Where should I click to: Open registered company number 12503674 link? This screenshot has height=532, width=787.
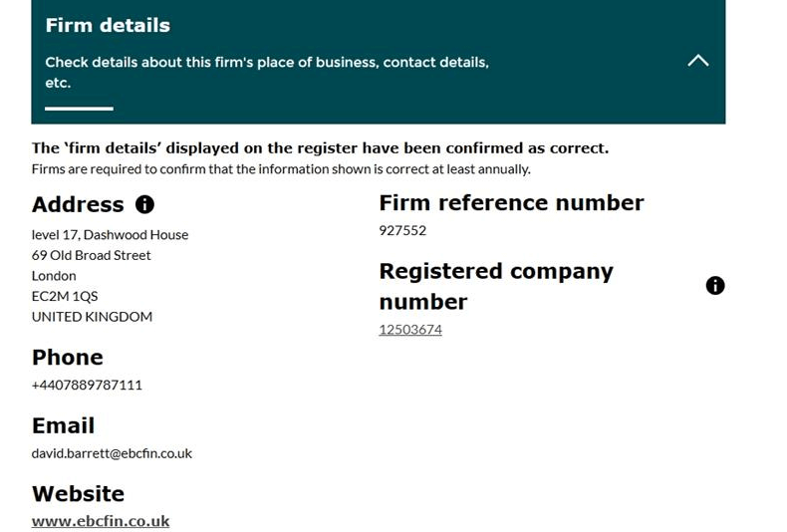[x=410, y=330]
